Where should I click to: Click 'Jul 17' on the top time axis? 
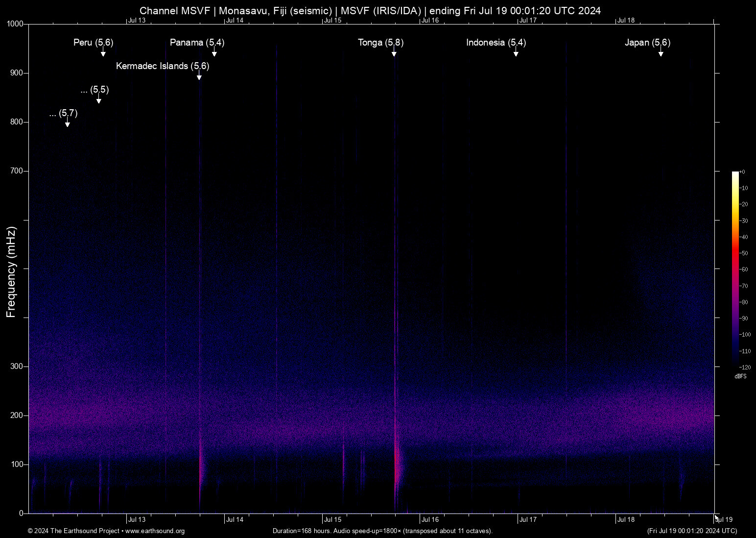(528, 21)
